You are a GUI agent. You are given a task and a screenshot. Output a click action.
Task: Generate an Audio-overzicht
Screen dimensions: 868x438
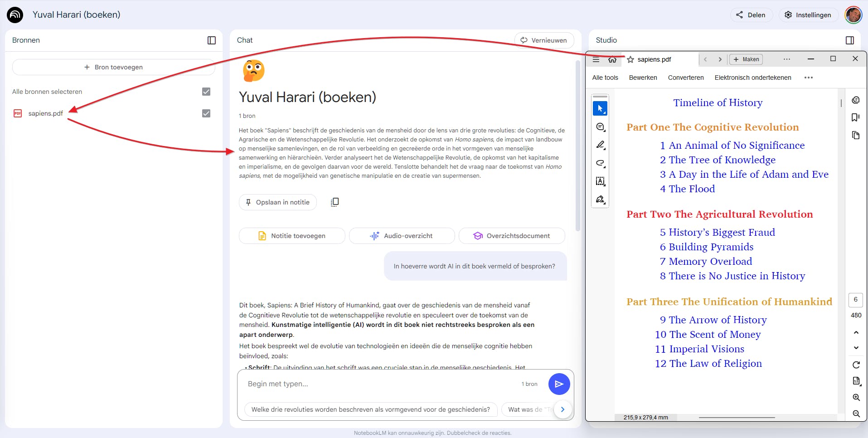[402, 236]
